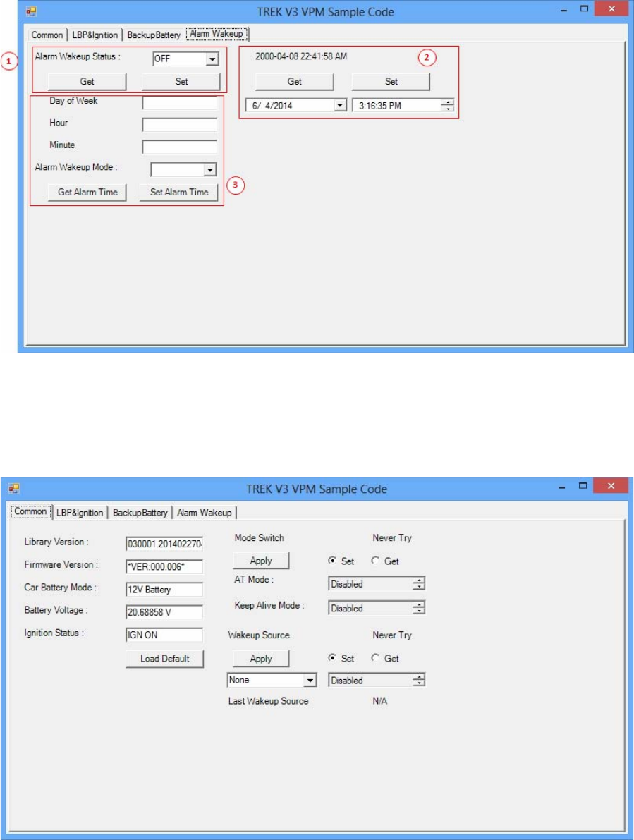
Task: Close the upper TREK V3 VPM window
Action: coord(611,9)
